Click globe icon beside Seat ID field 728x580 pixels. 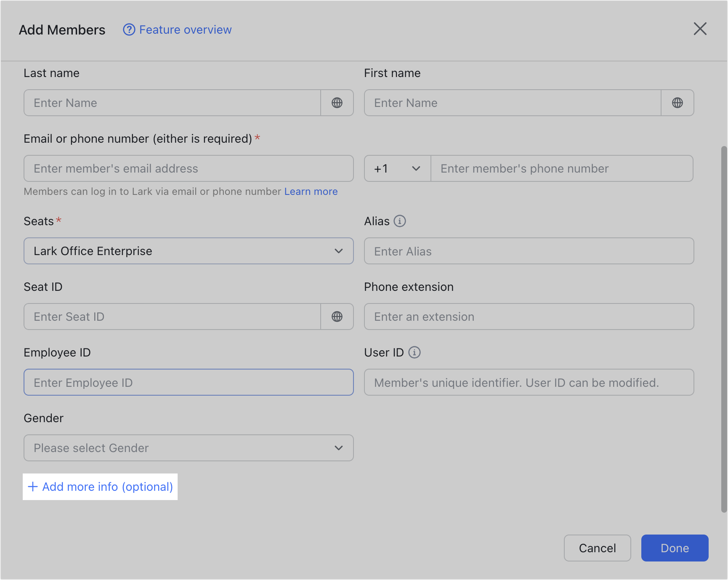coord(337,317)
